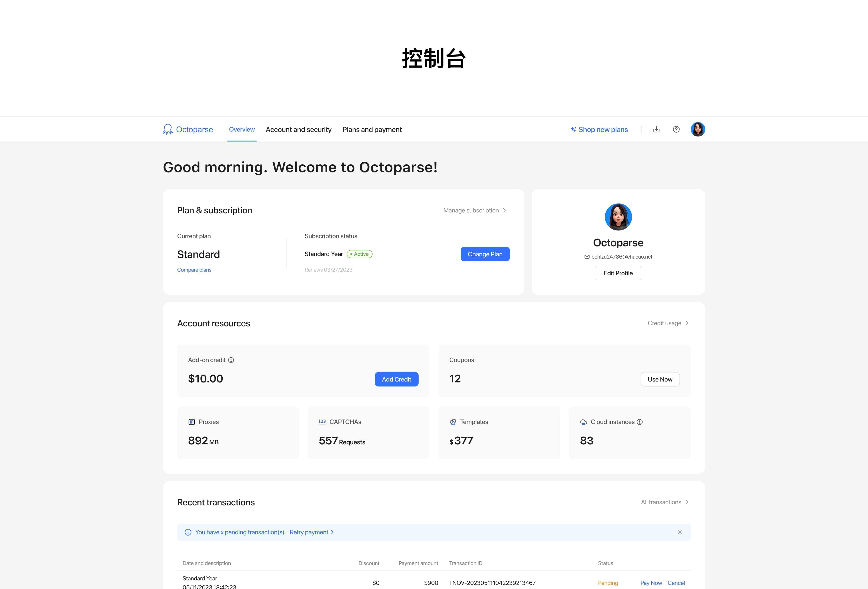The image size is (868, 589).
Task: Switch to the Overview tab
Action: (x=242, y=130)
